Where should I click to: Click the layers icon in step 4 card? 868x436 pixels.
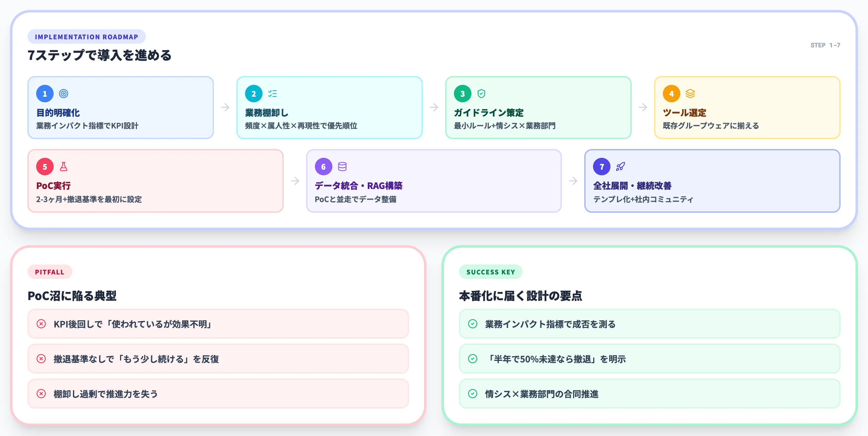click(690, 94)
